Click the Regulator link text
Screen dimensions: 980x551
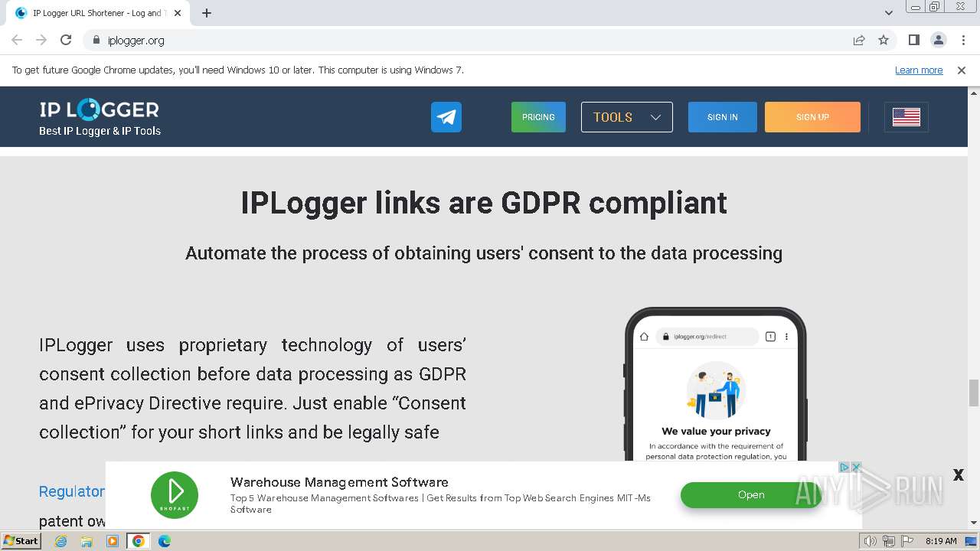pos(72,491)
